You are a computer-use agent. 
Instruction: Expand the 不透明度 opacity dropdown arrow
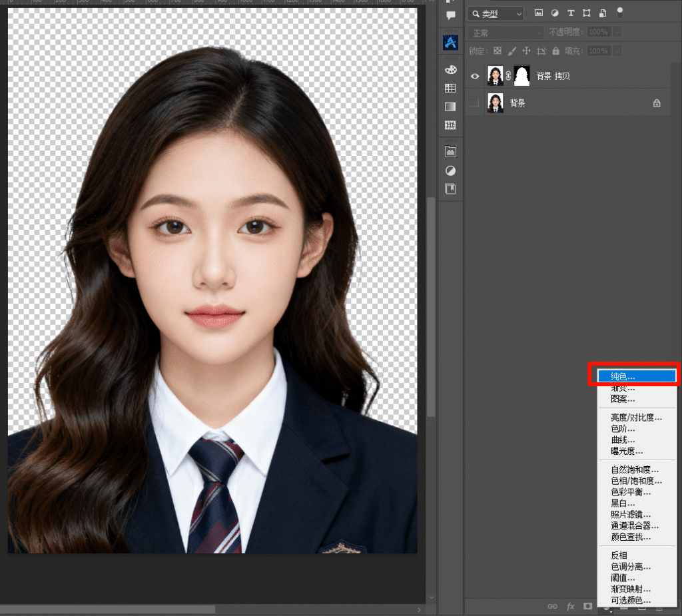pos(618,32)
